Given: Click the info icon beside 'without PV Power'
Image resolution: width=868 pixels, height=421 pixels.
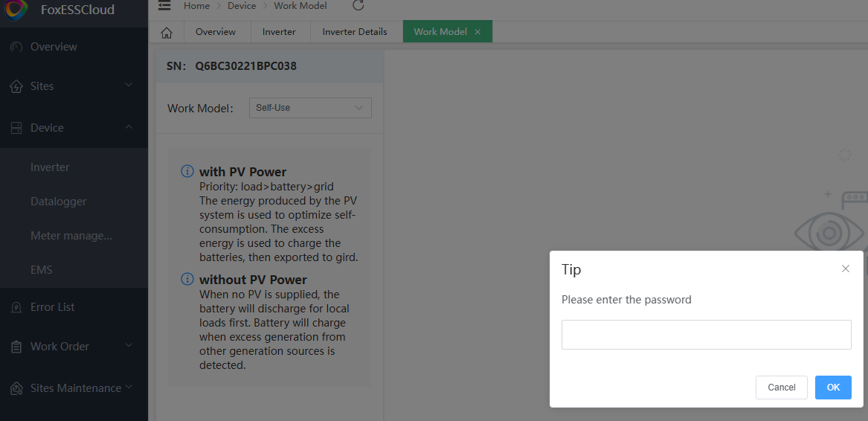Looking at the screenshot, I should coord(187,280).
